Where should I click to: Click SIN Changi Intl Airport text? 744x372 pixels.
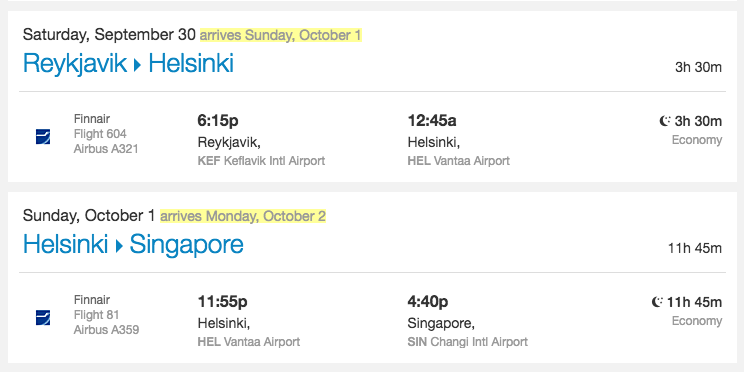pyautogui.click(x=467, y=342)
